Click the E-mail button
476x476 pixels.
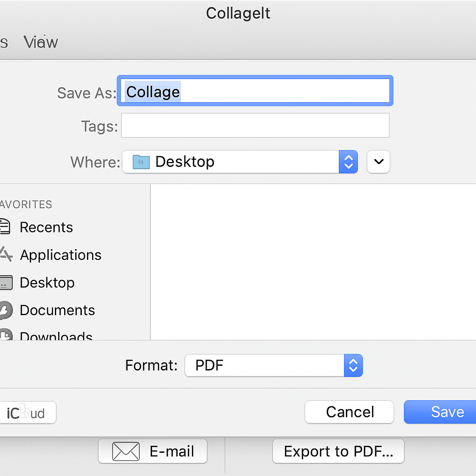click(x=152, y=451)
